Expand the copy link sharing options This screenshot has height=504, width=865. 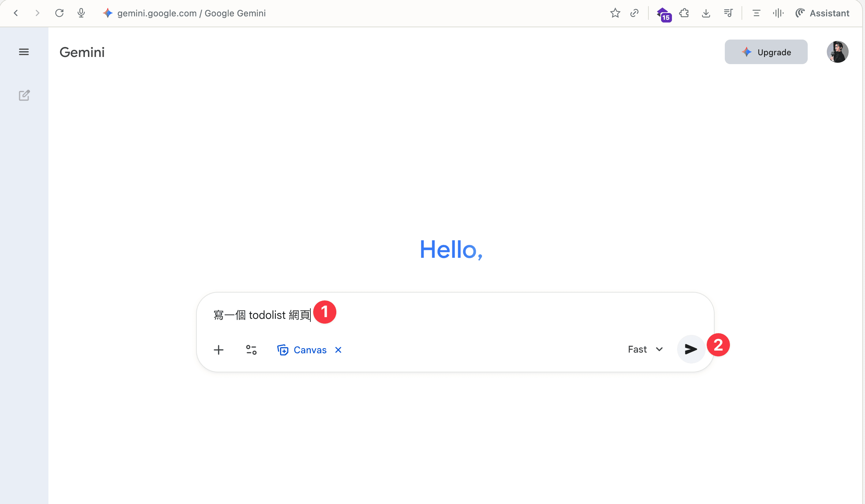pos(634,13)
